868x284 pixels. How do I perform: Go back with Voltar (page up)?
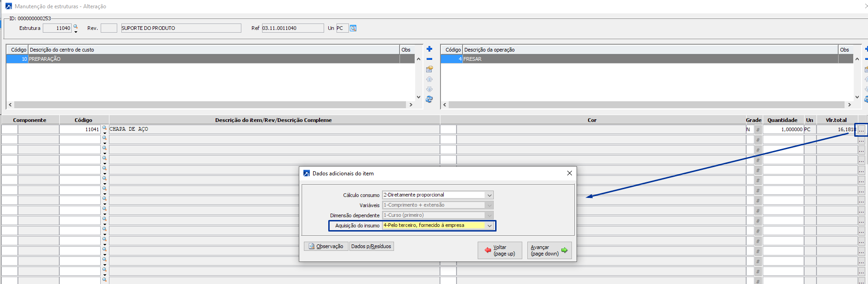click(x=500, y=250)
